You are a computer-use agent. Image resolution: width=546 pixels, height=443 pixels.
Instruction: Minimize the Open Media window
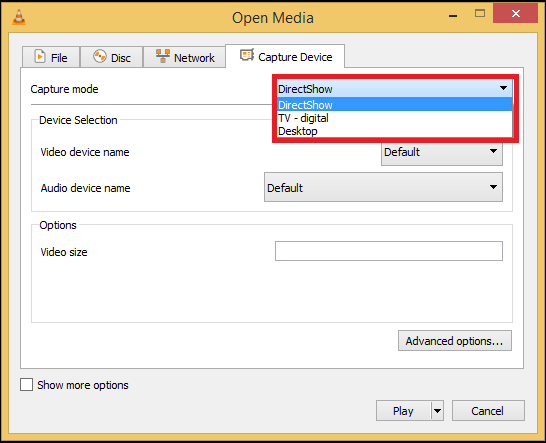[x=453, y=16]
